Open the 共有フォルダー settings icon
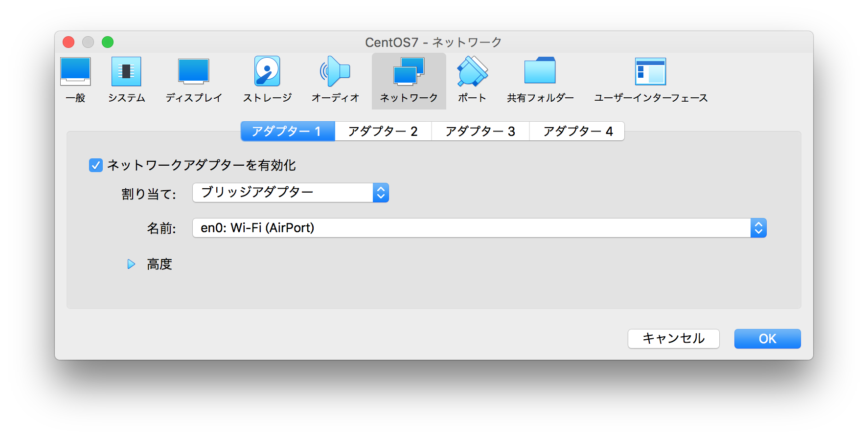Viewport: 868px width, 438px height. [x=540, y=80]
